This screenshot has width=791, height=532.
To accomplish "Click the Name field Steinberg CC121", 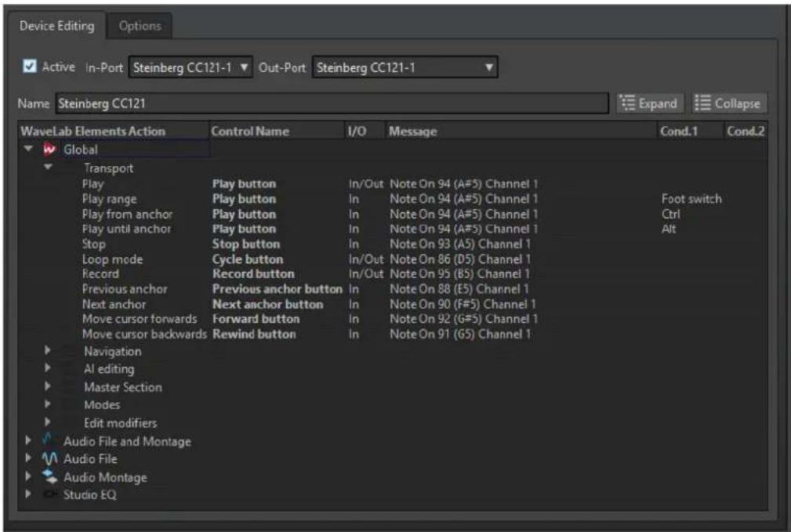I will pyautogui.click(x=332, y=103).
